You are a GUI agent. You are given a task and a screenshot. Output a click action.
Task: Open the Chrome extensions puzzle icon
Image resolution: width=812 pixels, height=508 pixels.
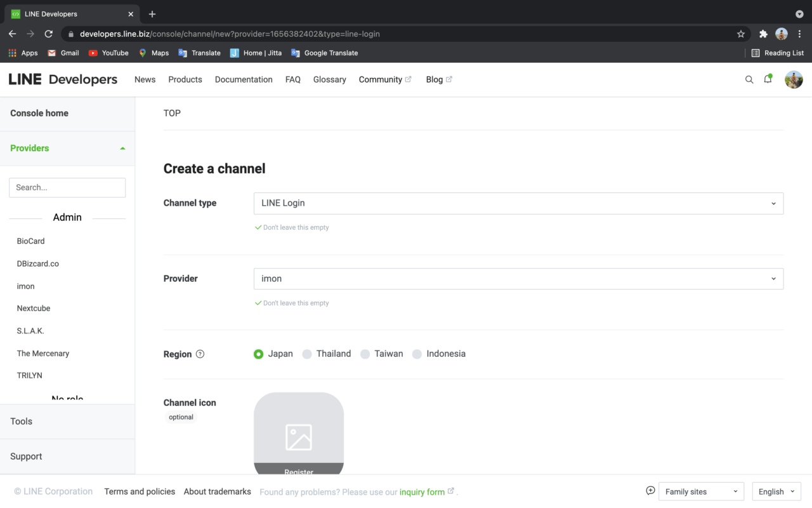[x=763, y=34]
